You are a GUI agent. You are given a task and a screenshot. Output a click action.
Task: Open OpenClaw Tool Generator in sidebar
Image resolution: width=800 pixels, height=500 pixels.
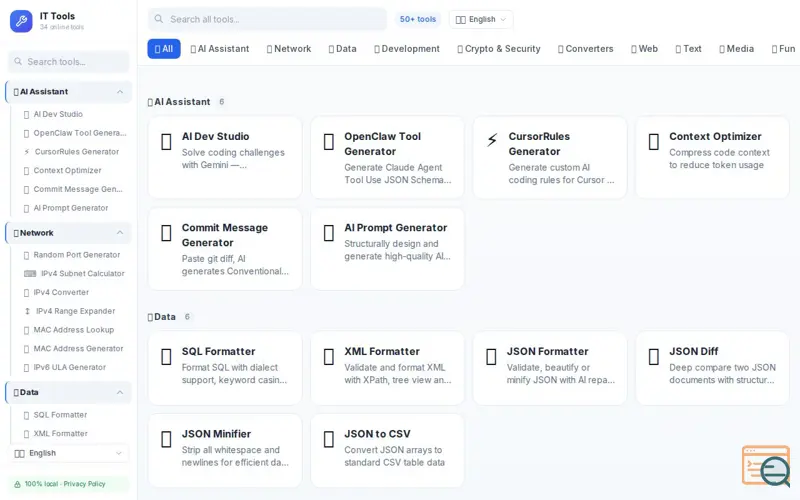point(70,133)
